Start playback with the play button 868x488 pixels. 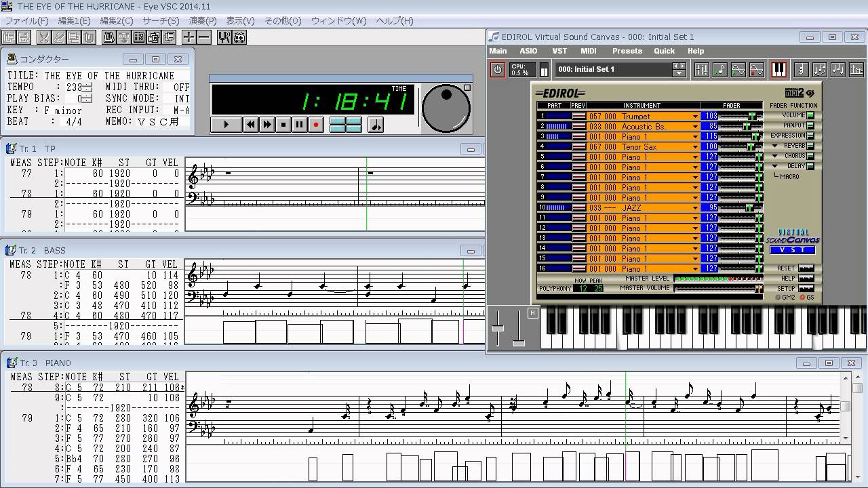(226, 124)
